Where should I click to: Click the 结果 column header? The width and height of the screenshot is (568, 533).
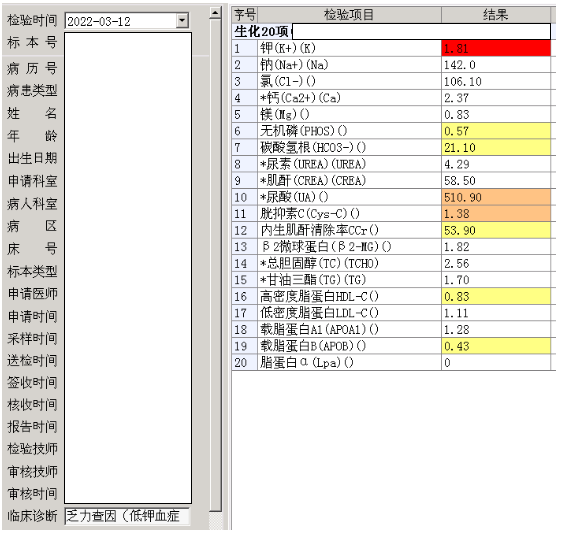(x=496, y=15)
